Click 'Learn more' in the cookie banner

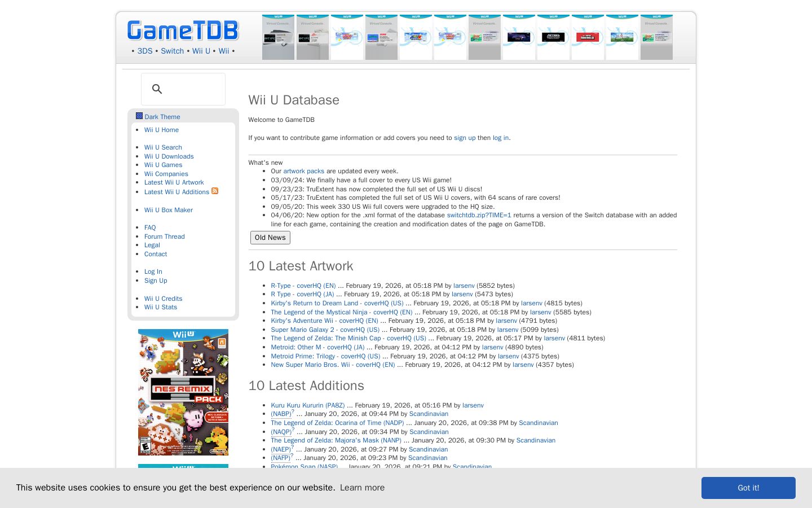(362, 488)
